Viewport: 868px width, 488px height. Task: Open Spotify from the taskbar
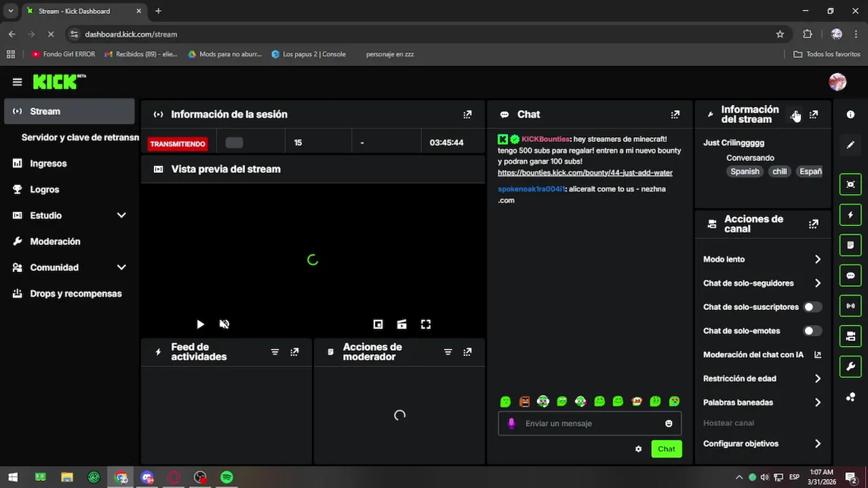(227, 477)
